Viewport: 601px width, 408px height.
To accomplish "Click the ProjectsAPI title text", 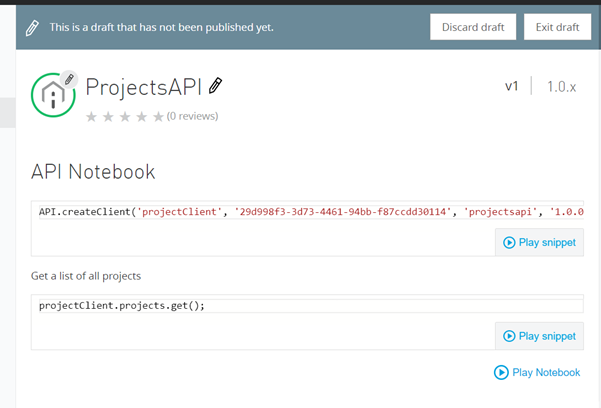I will pos(143,86).
